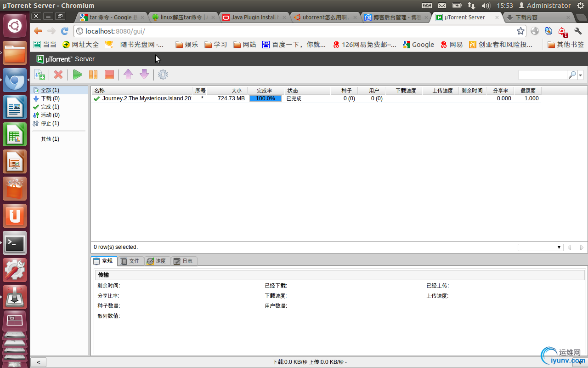This screenshot has height=368, width=588.
Task: Sort by 状态 column header
Action: pyautogui.click(x=307, y=91)
